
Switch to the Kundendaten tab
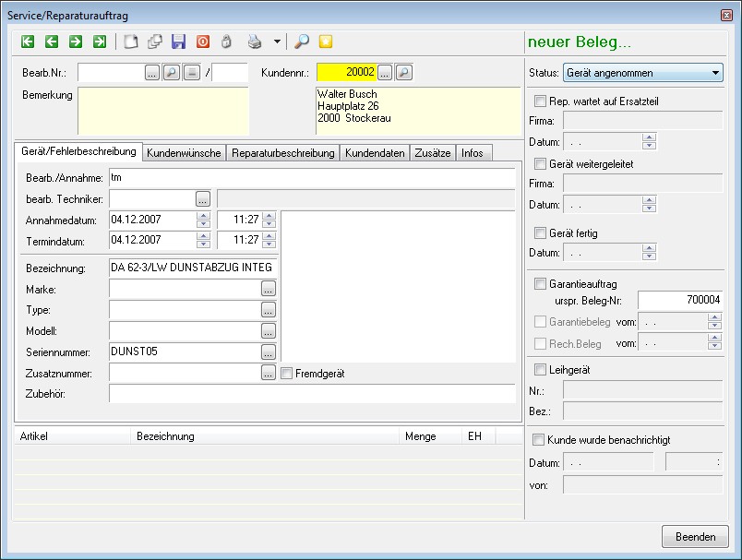point(375,153)
